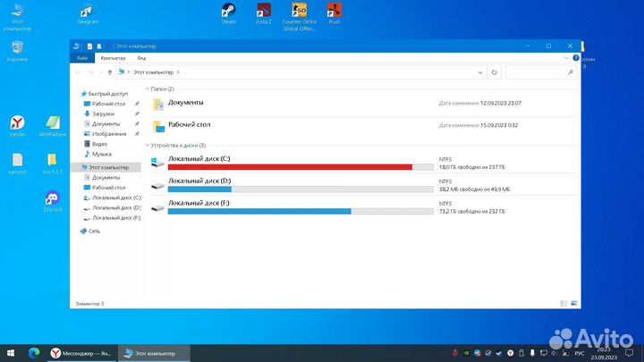Select Локальный диск (C:) in navigation pane
Viewport: 644px width, 362px height.
click(x=113, y=198)
